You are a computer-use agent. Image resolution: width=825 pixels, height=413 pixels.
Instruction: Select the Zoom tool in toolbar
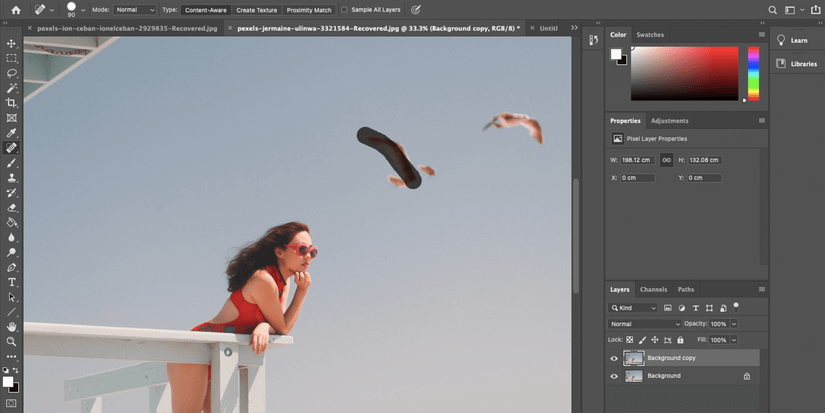[x=12, y=341]
